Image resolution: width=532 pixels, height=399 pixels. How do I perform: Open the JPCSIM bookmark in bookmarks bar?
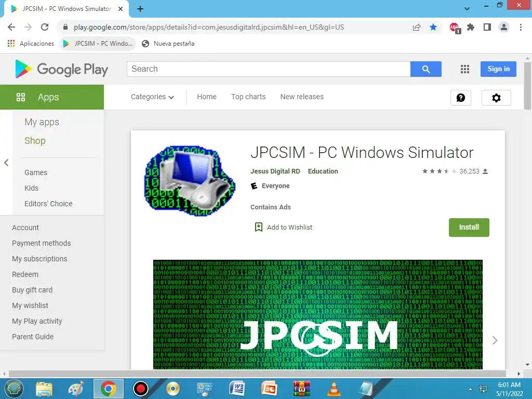point(98,44)
